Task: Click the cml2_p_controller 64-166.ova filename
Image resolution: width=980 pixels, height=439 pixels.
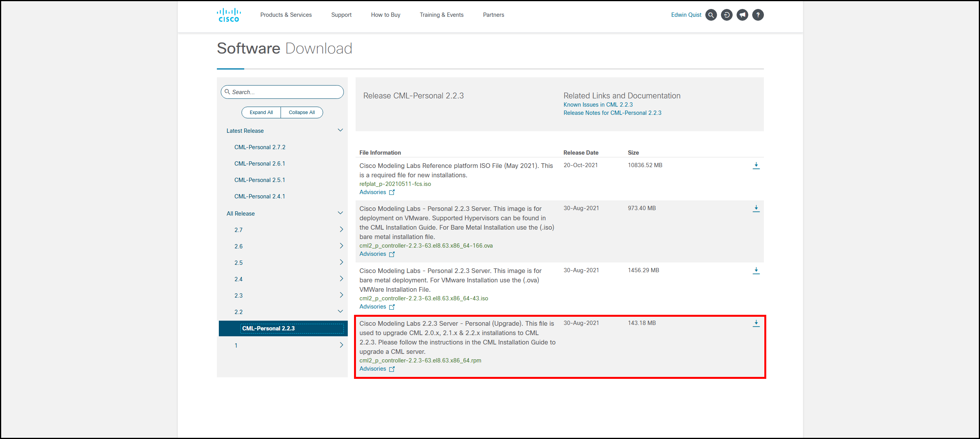Action: click(x=426, y=246)
